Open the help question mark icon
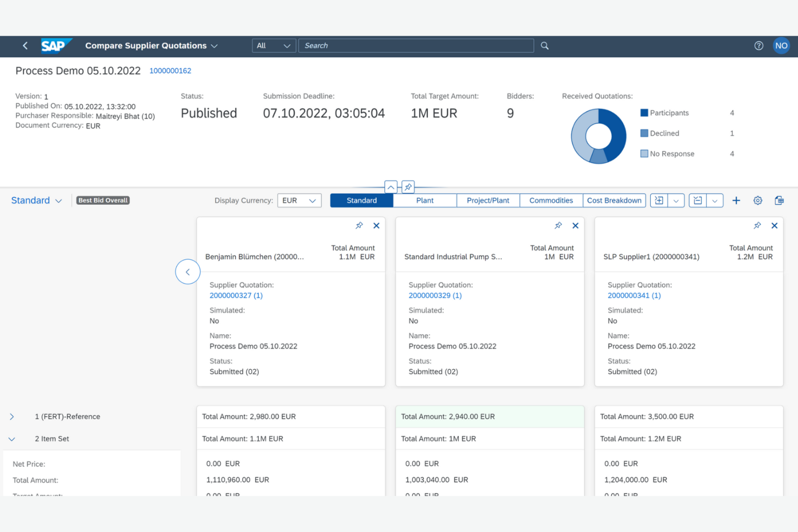 click(x=759, y=46)
